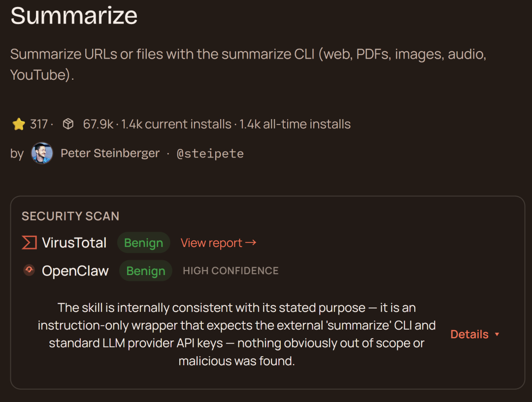Click the OpenClaw Benign badge

point(146,271)
